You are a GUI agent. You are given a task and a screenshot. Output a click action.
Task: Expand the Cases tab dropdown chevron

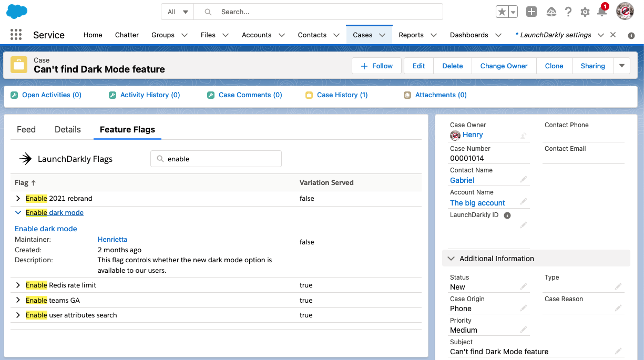click(382, 35)
